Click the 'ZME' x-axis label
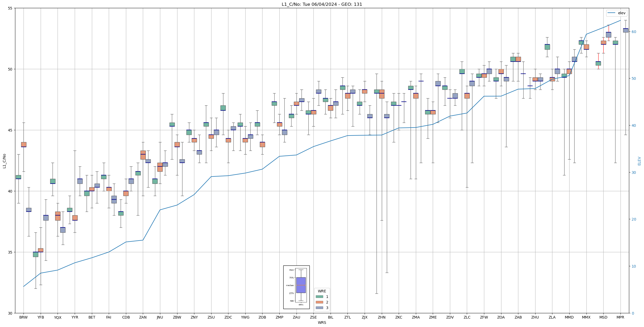644x327 pixels. coord(433,317)
